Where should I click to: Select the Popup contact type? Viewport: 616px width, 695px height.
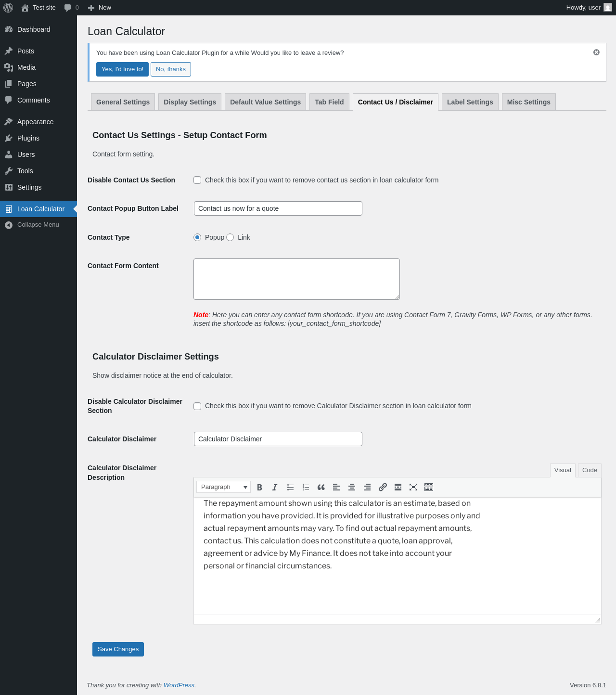197,237
